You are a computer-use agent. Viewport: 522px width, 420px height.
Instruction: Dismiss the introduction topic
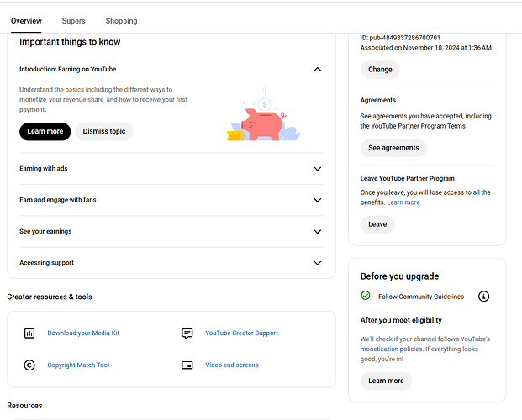coord(104,131)
